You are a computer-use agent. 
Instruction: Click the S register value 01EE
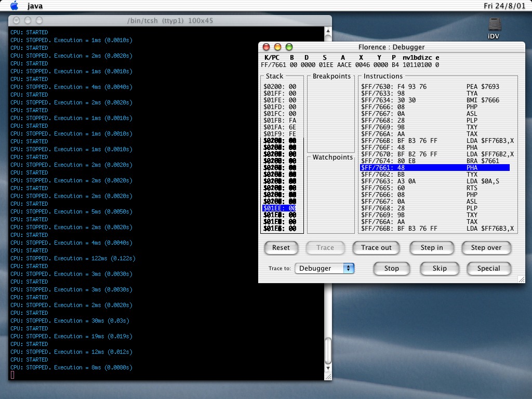click(x=326, y=65)
